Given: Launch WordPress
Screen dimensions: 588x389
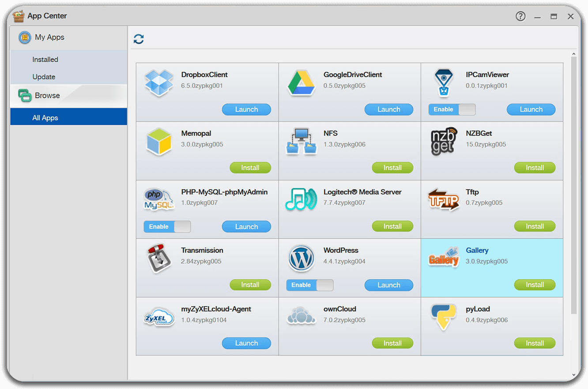Looking at the screenshot, I should [x=389, y=285].
